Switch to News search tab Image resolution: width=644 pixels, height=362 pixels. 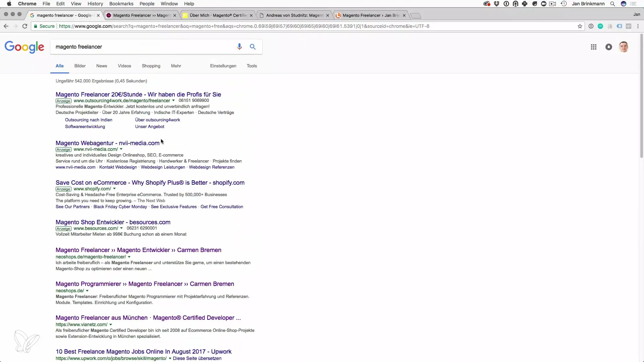pyautogui.click(x=102, y=66)
